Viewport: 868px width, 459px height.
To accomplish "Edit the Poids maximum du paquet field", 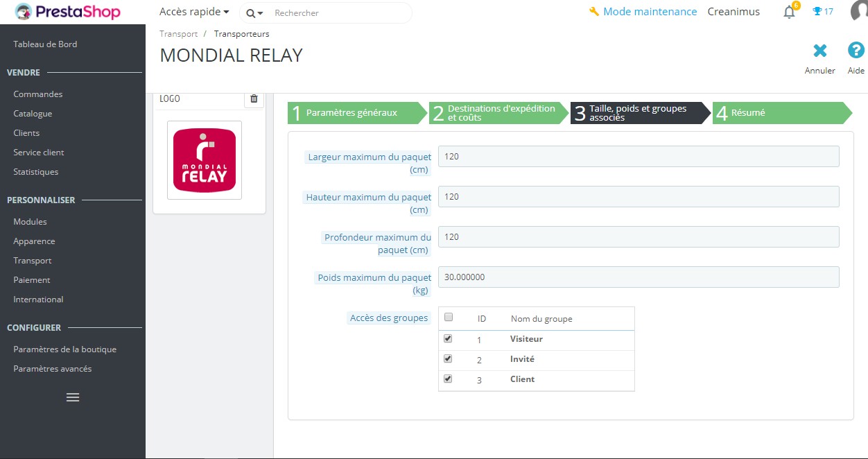I will 639,277.
